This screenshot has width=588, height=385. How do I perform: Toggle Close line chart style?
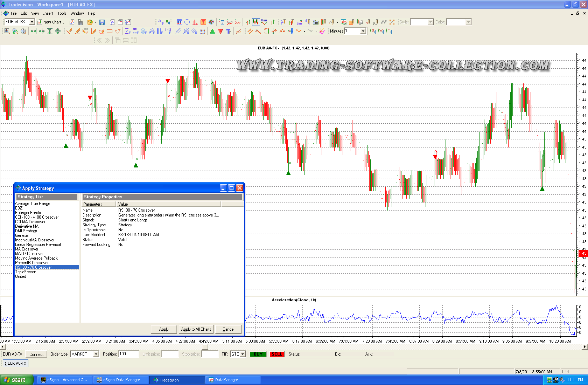(264, 22)
